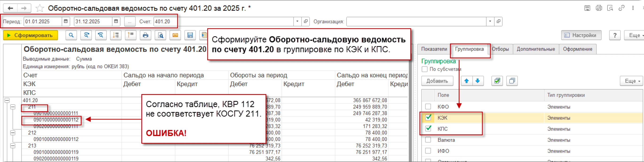This screenshot has width=644, height=162.
Task: Click the preview icon in title bar
Action: (610, 8)
